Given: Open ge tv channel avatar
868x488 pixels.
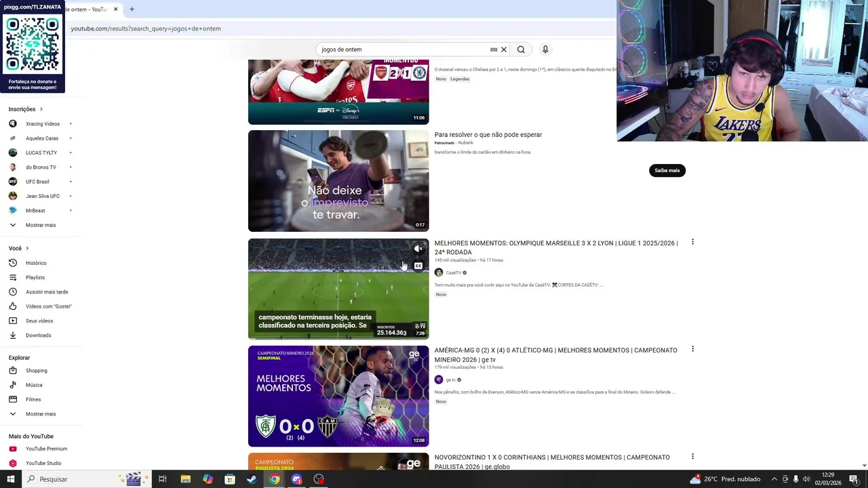Looking at the screenshot, I should pos(439,380).
